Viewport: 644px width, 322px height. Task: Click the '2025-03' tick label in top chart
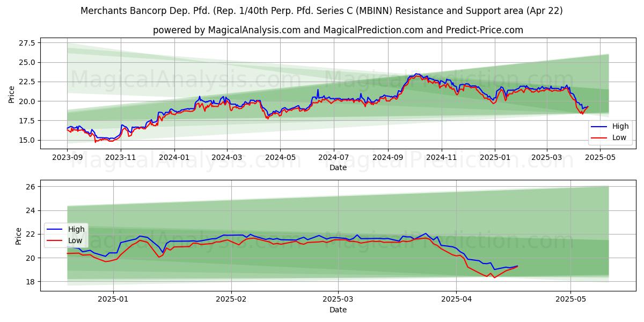pos(547,158)
